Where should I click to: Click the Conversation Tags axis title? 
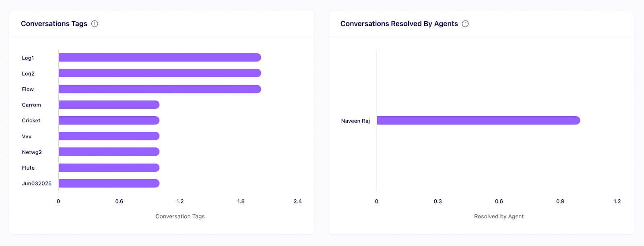[180, 217]
